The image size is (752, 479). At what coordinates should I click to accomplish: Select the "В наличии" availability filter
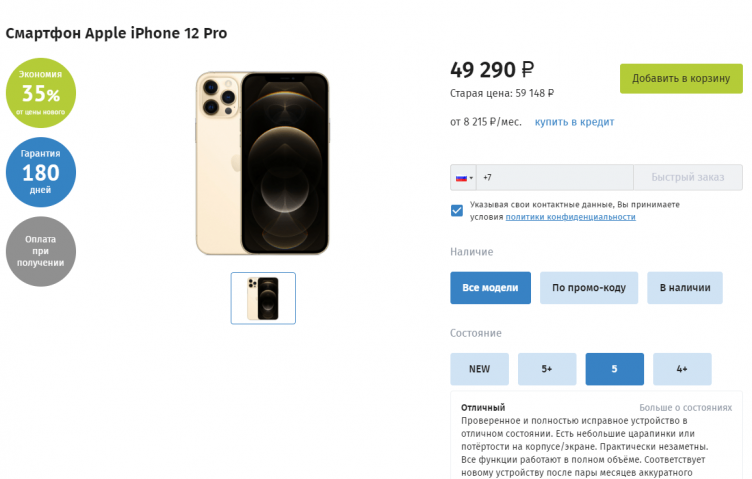pos(684,288)
